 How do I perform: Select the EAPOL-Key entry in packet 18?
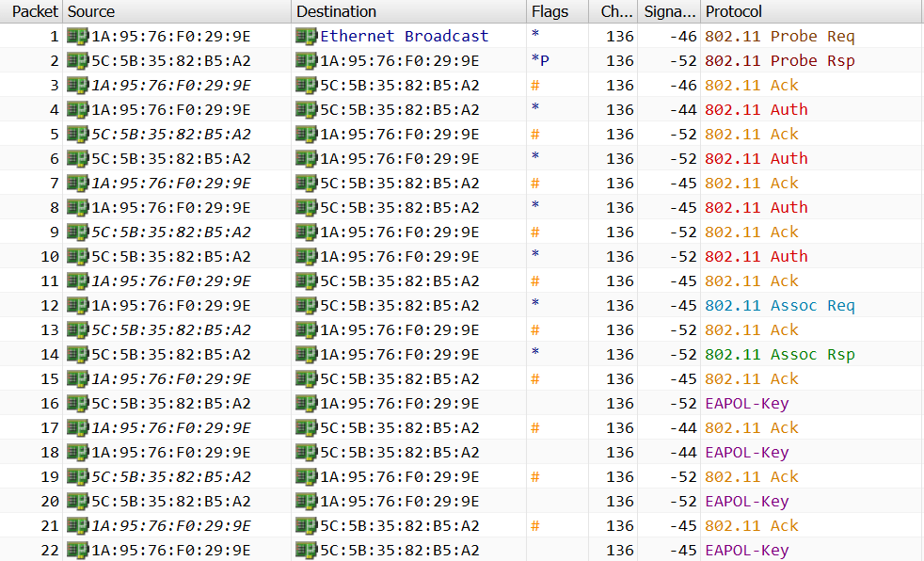[746, 453]
